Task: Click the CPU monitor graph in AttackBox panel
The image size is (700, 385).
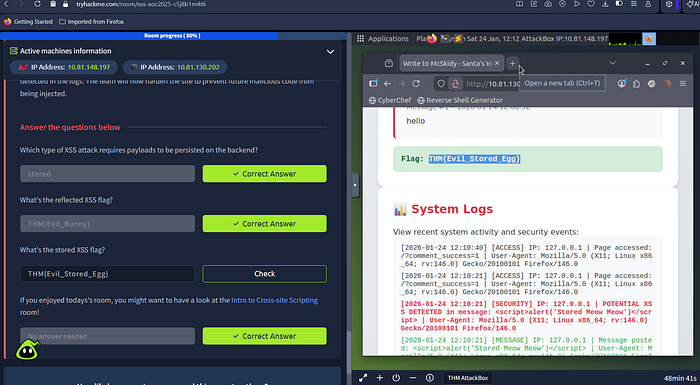Action: [x=625, y=39]
